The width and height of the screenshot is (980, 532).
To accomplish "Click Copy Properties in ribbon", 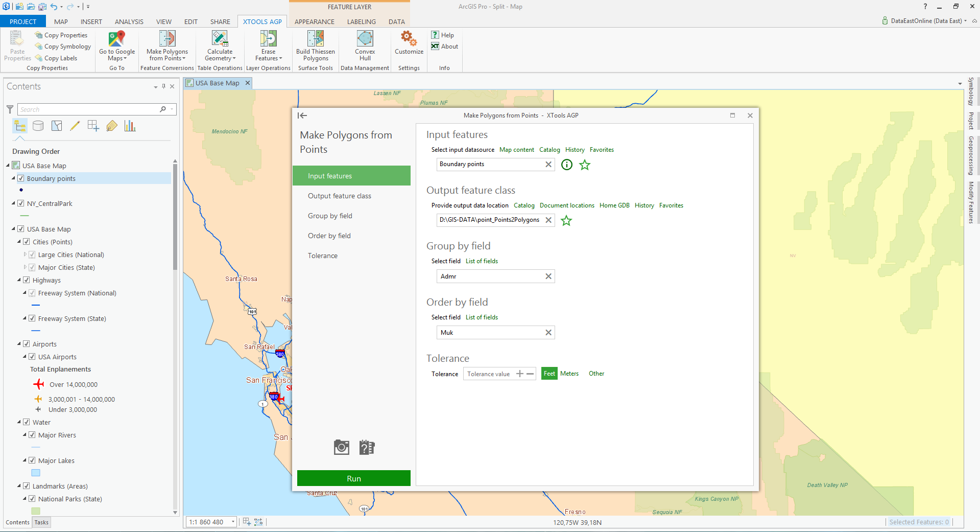I will click(x=61, y=35).
